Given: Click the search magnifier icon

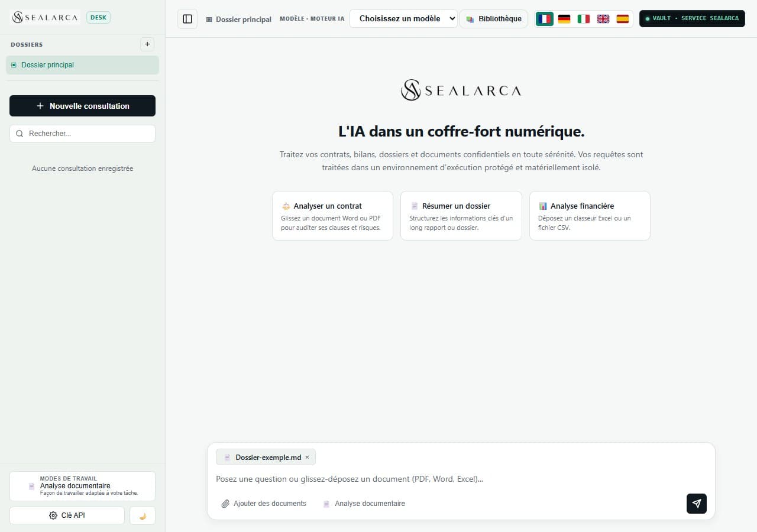Looking at the screenshot, I should (x=20, y=134).
